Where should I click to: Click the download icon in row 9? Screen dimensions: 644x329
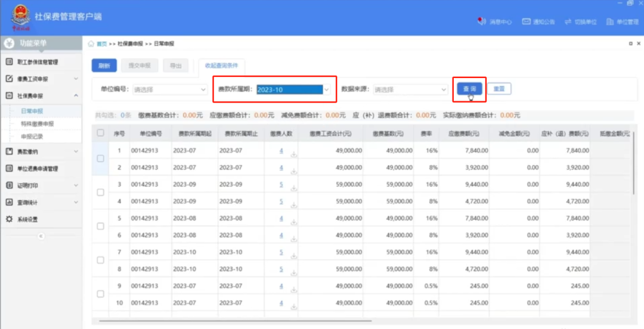[293, 290]
